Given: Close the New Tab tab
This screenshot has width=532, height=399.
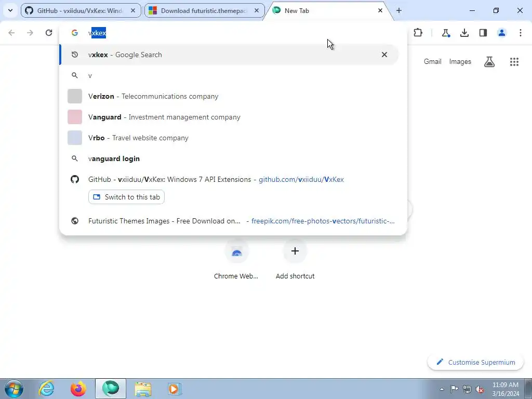Looking at the screenshot, I should click(380, 10).
